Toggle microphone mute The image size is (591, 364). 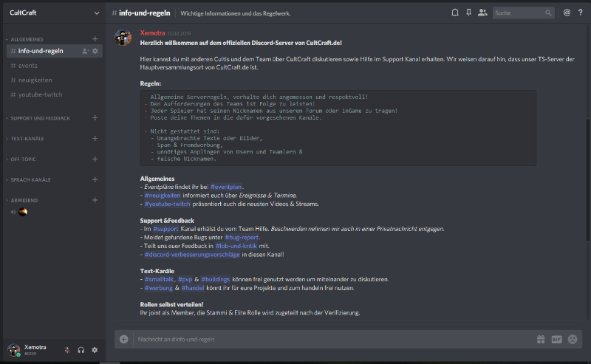pyautogui.click(x=67, y=350)
